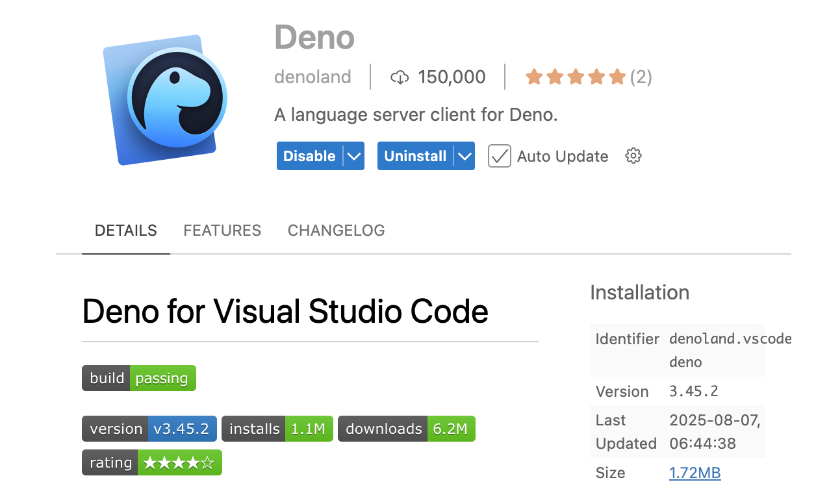
Task: Click the (2) review count
Action: click(641, 77)
